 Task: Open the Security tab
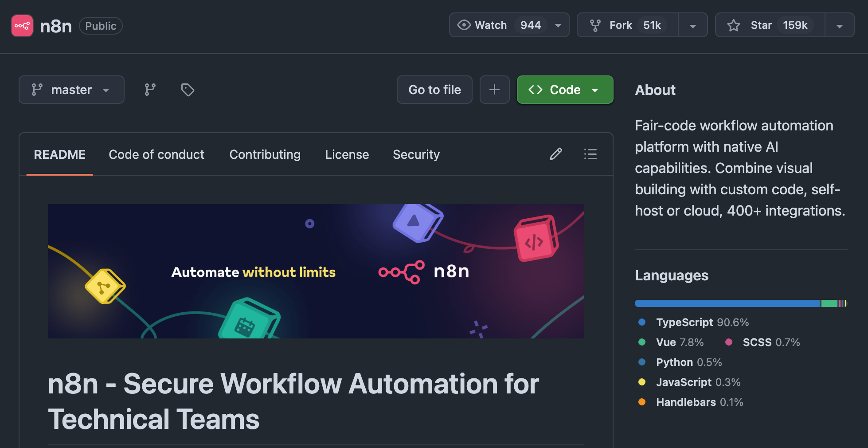(x=416, y=154)
